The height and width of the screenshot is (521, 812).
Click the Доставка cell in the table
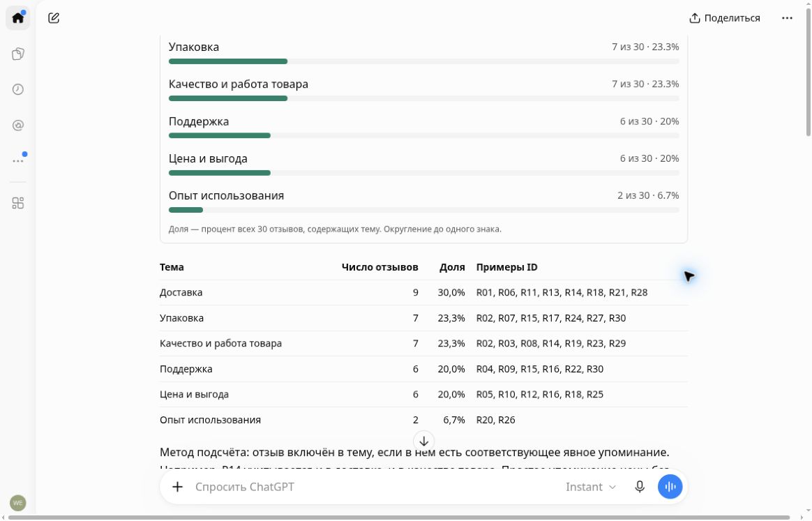pos(181,293)
